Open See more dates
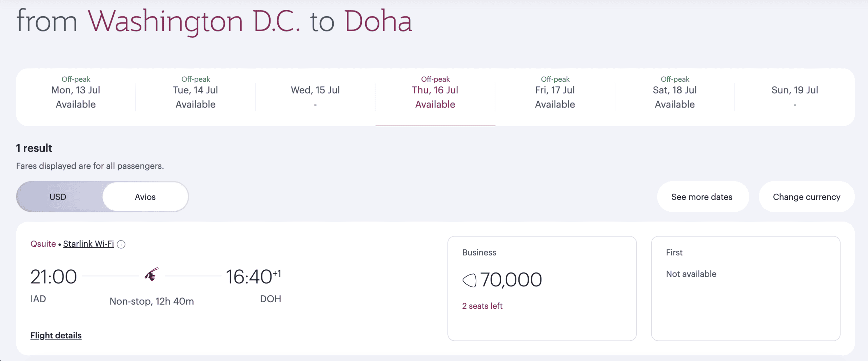The height and width of the screenshot is (361, 868). (703, 196)
